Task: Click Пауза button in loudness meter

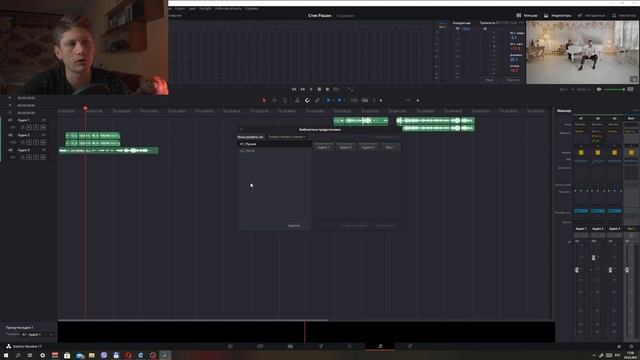Action: point(489,80)
